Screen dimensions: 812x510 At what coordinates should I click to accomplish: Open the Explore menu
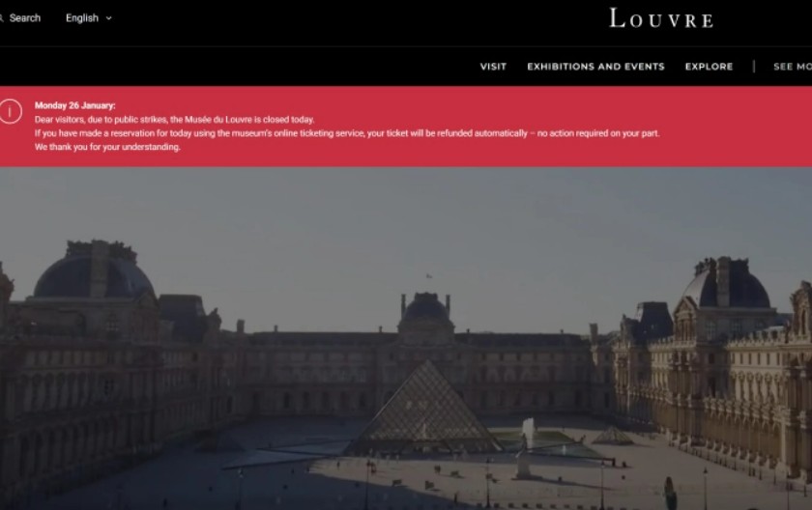click(709, 67)
